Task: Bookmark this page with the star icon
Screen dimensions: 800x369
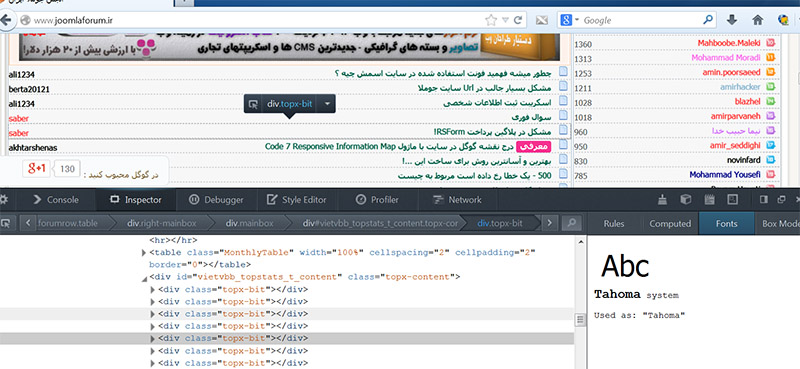Action: tap(491, 20)
